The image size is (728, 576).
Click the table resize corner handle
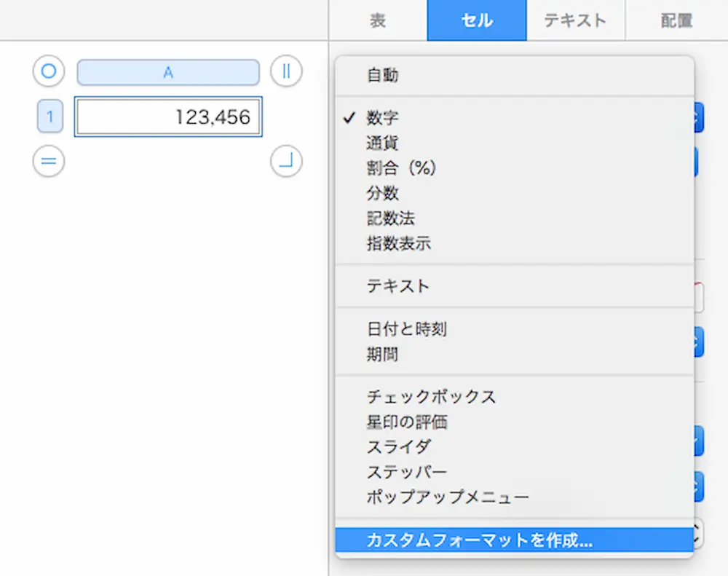[x=286, y=161]
